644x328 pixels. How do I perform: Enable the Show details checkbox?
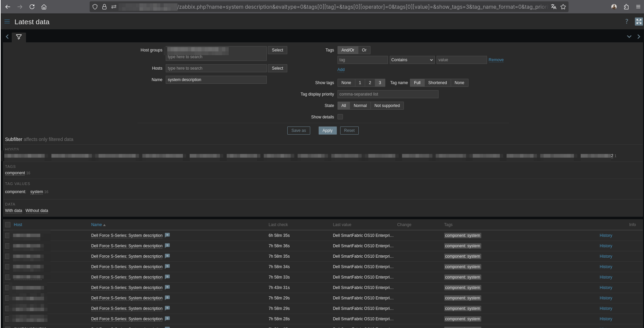pos(340,117)
